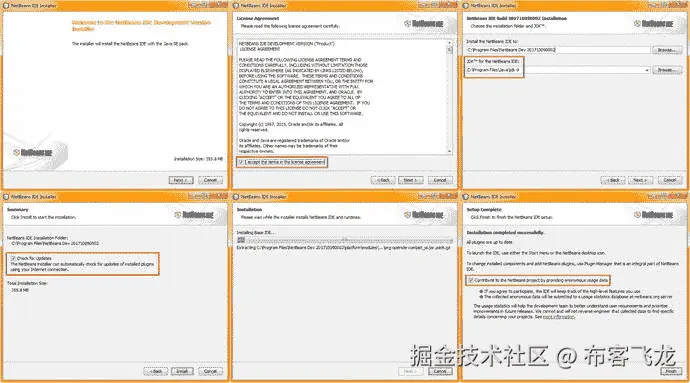The image size is (690, 383).
Task: Open the 'more information' link in Setup Complete
Action: click(558, 317)
